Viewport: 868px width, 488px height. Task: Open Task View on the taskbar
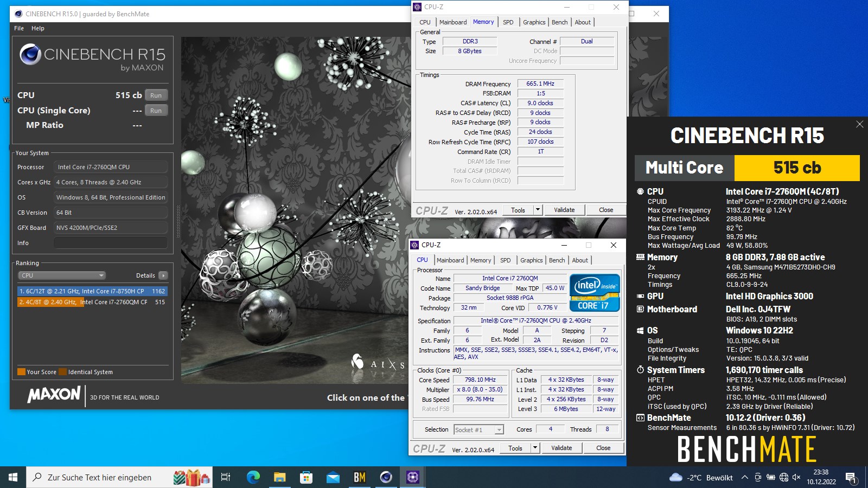click(226, 477)
